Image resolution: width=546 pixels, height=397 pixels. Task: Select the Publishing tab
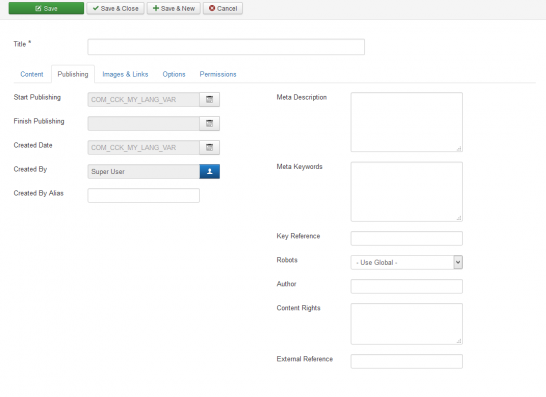[73, 74]
